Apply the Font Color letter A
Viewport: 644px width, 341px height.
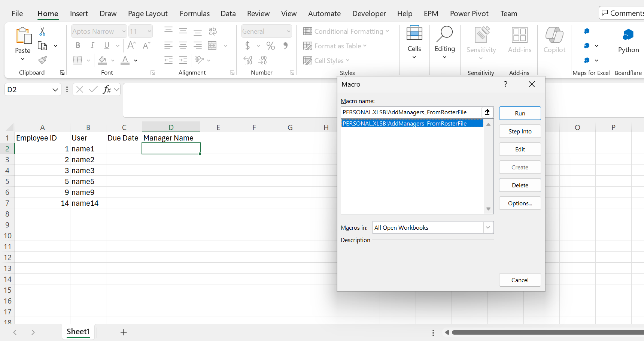pyautogui.click(x=125, y=60)
